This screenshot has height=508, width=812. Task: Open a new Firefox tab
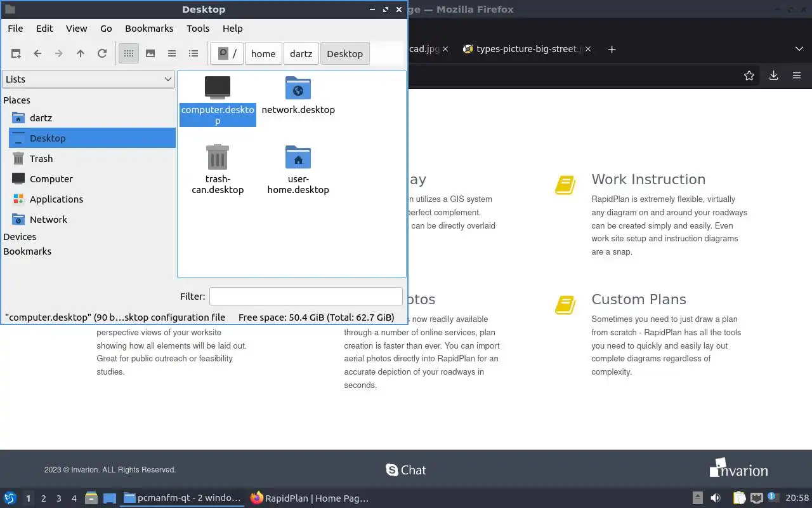click(x=612, y=49)
